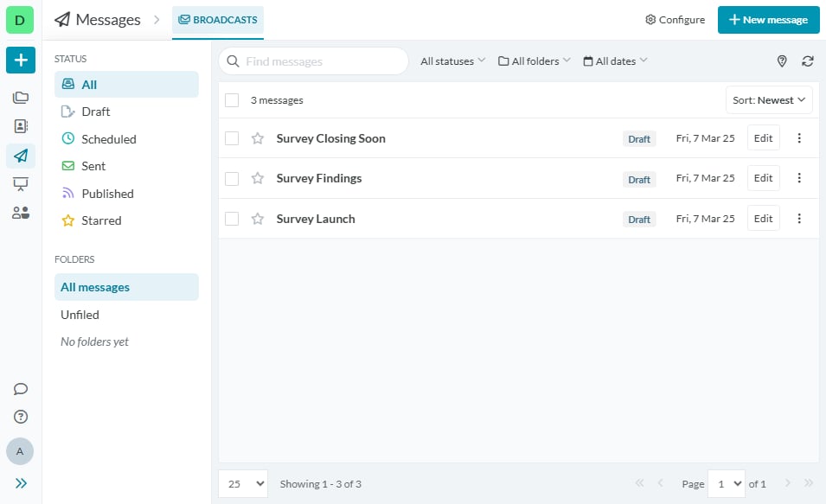Go to first page arrow

[x=639, y=483]
